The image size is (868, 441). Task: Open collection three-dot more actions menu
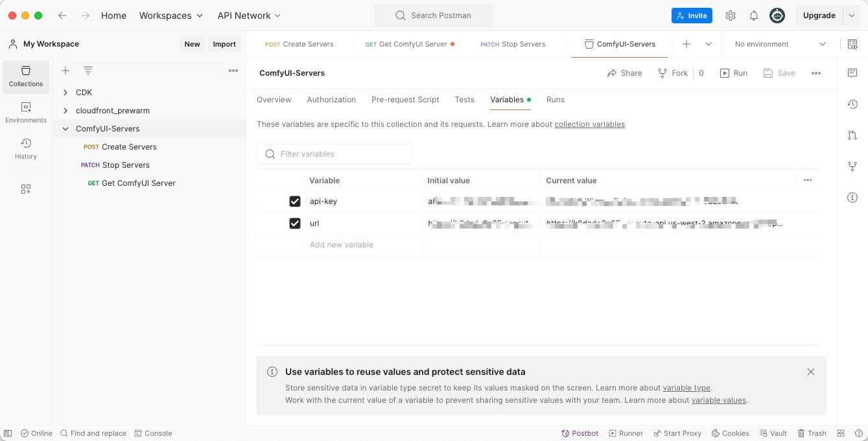pos(816,73)
